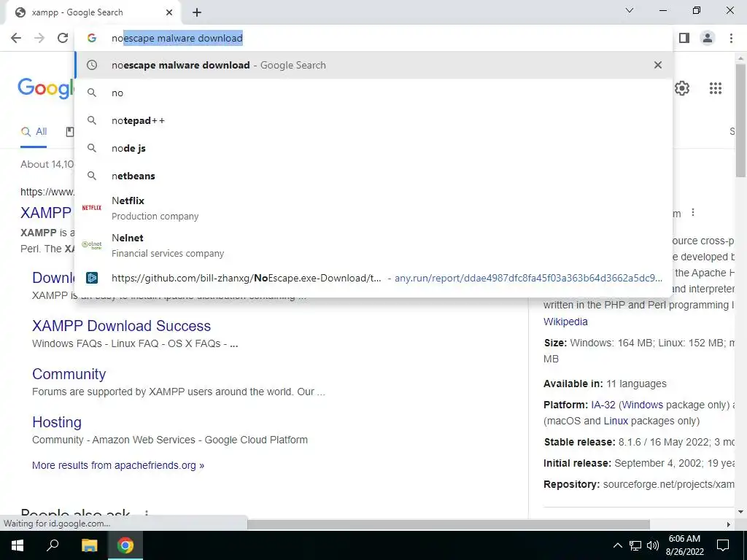Image resolution: width=747 pixels, height=560 pixels.
Task: Select the xampp - Google Search tab
Action: 91,12
